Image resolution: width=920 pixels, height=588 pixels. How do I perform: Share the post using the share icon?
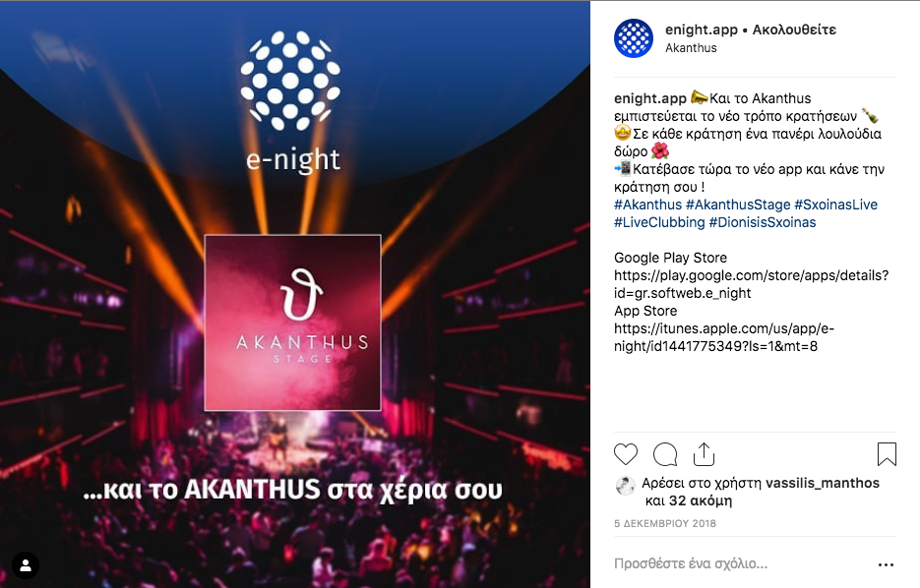704,454
